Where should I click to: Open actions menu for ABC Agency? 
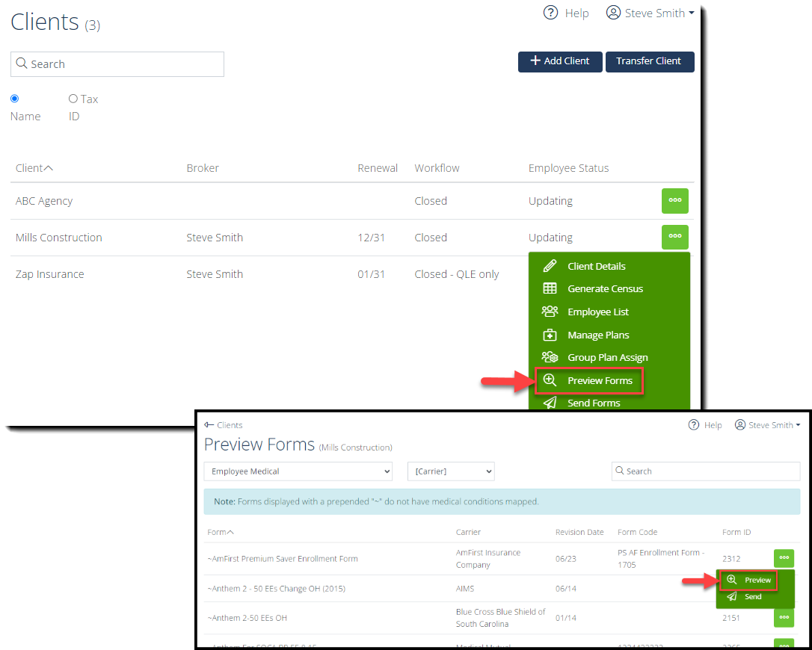coord(675,201)
